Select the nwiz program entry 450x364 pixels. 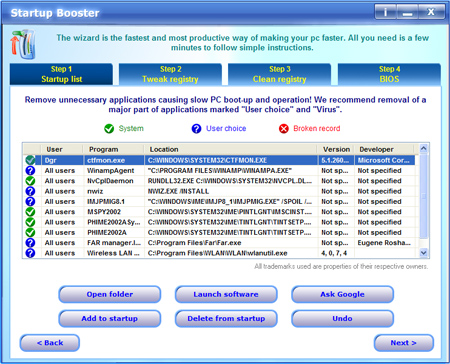pyautogui.click(x=114, y=191)
